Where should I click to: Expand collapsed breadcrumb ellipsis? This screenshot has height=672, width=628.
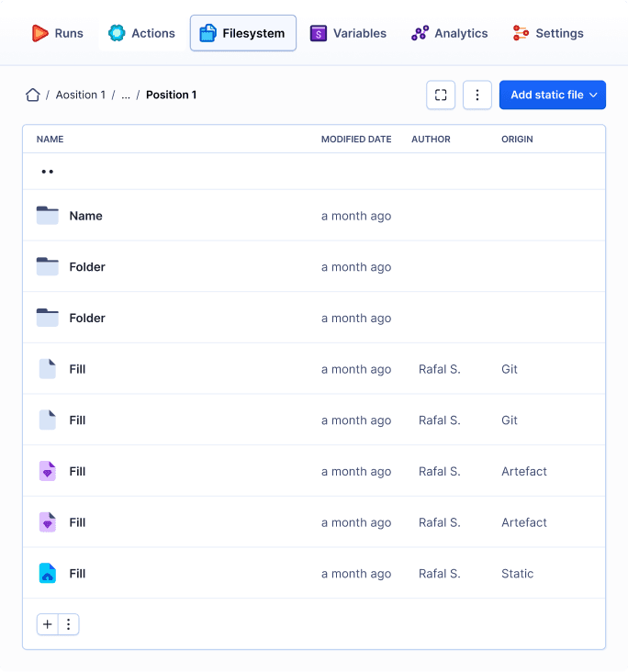point(126,95)
